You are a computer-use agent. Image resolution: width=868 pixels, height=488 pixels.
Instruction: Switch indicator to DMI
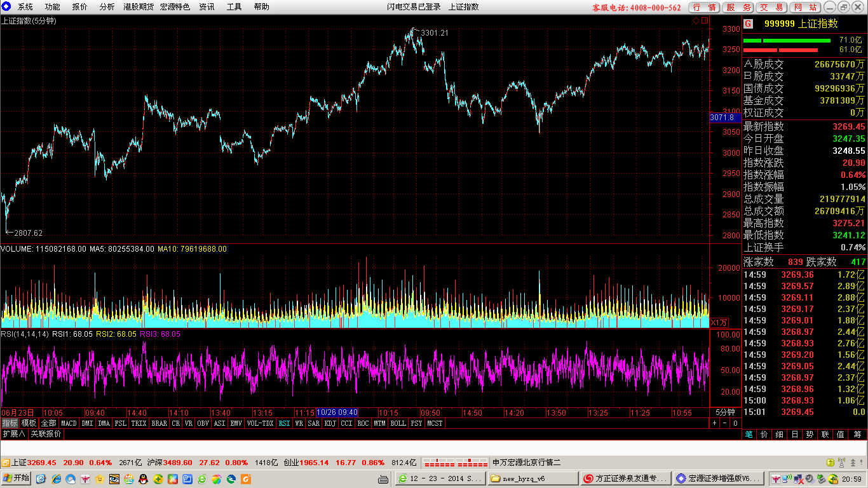[87, 423]
